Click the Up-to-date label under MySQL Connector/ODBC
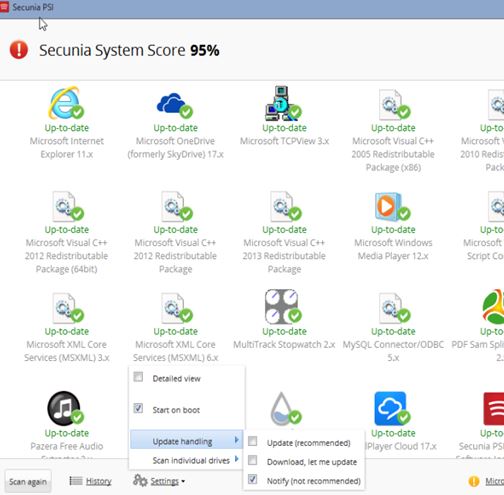Viewport: 504px width, 495px height. tap(393, 331)
